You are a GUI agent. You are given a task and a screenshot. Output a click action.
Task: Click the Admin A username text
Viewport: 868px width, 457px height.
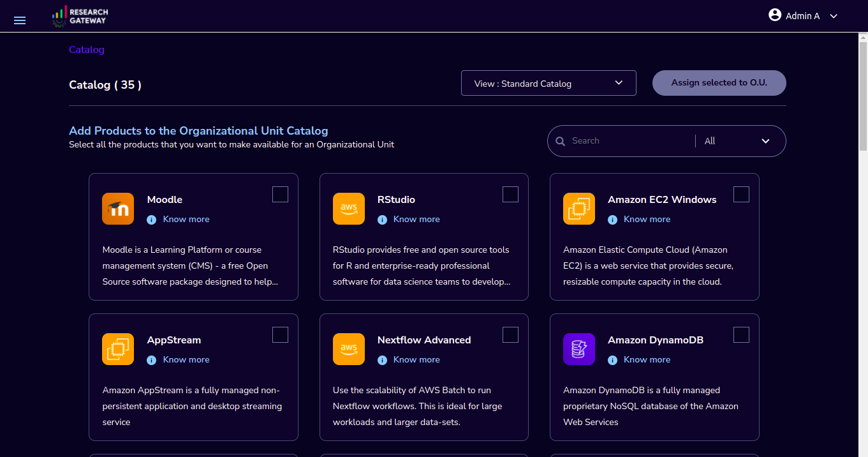802,16
